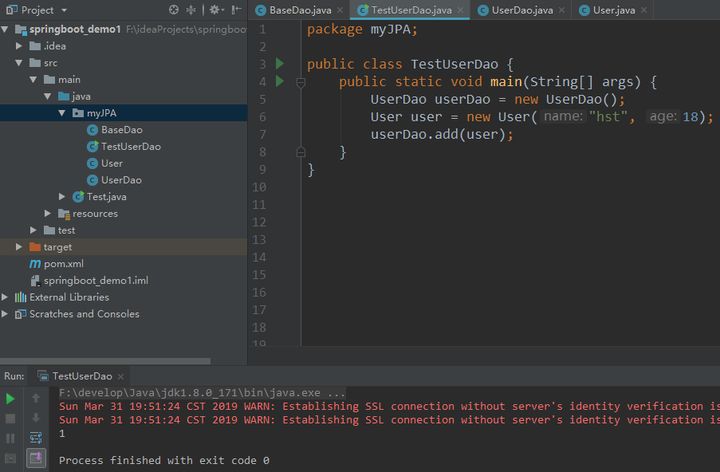Close the User.java tab

point(644,10)
